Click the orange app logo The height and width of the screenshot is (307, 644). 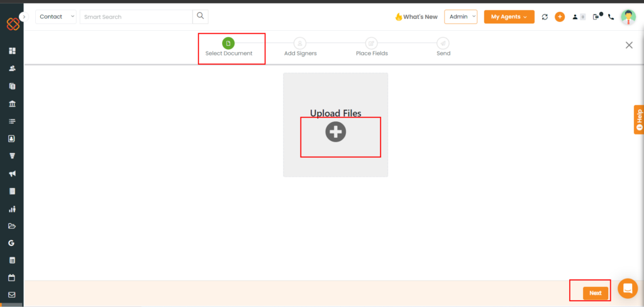click(x=13, y=24)
